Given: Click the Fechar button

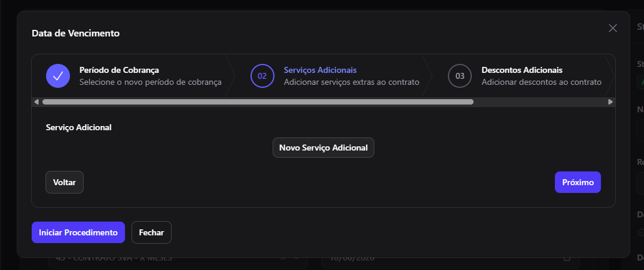Looking at the screenshot, I should (x=151, y=232).
